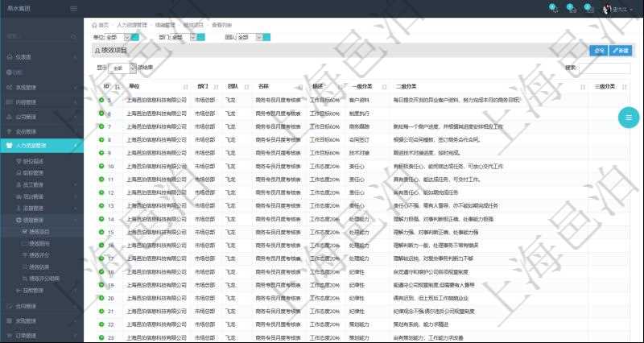Image resolution: width=644 pixels, height=343 pixels.
Task: Open the 显示 results-per-page dropdown
Action: pyautogui.click(x=122, y=68)
